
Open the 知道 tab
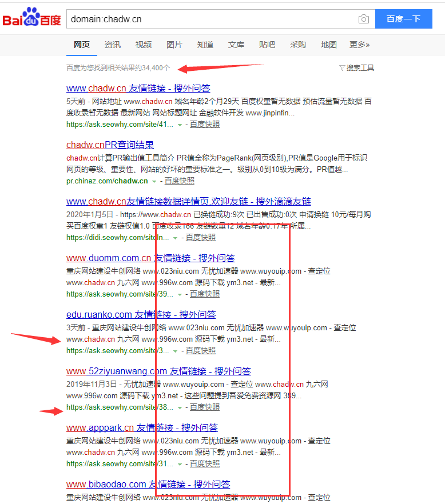(x=205, y=45)
